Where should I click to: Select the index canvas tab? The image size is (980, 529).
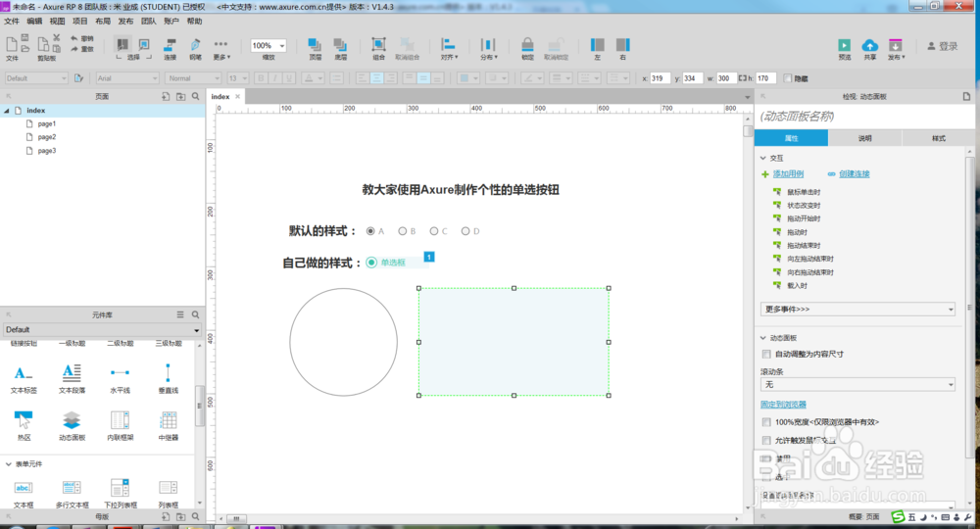(x=220, y=97)
